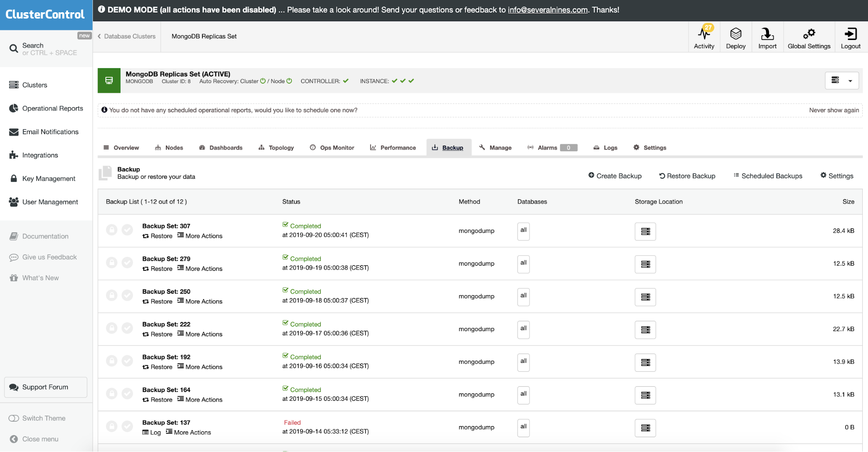Toggle verify check circle for Backup Set 222
This screenshot has width=868, height=452.
tap(127, 328)
